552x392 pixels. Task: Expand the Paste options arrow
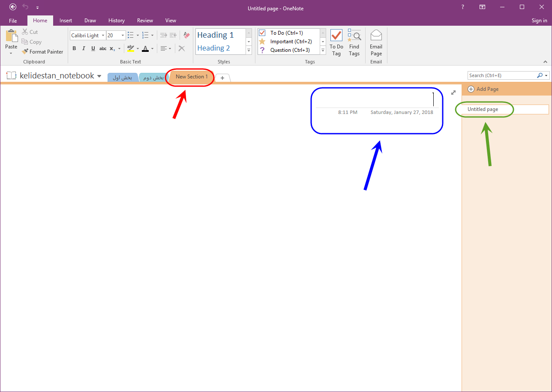click(x=11, y=54)
